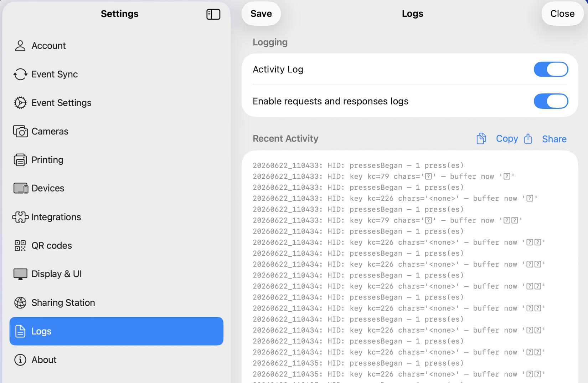Image resolution: width=588 pixels, height=383 pixels.
Task: Click the first log line 'pressesBegan — 1 press(es)'
Action: tap(358, 165)
